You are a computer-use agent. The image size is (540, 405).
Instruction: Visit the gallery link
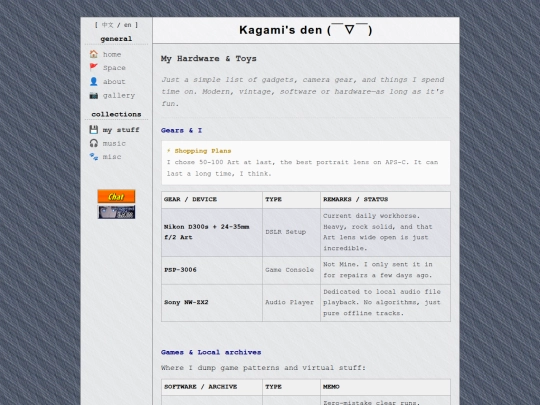click(119, 95)
